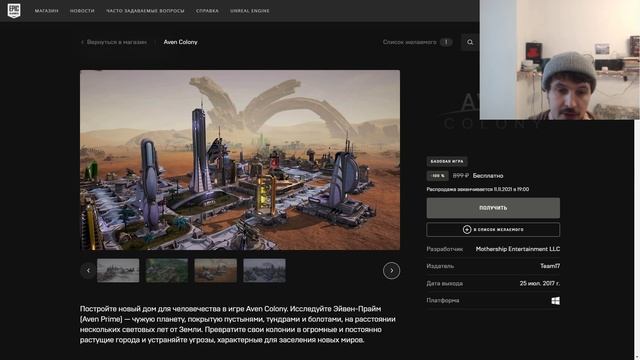Add game via В СПИСОК ЖЕЛАЕМОГО button
This screenshot has width=640, height=360.
pos(493,230)
